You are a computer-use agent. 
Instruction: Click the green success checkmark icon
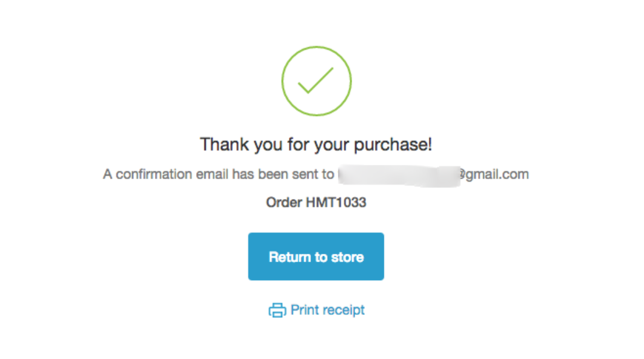coord(316,81)
